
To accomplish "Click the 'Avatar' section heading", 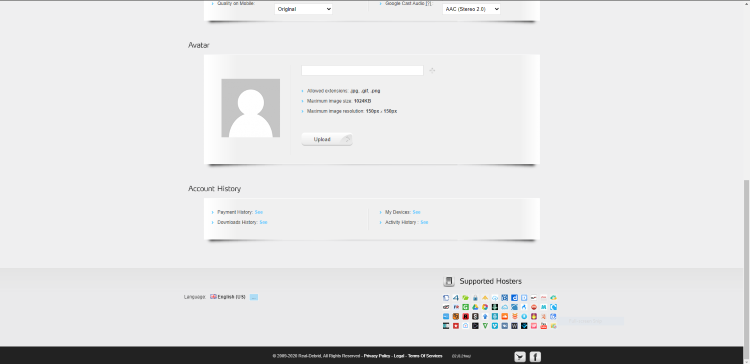I will 199,45.
